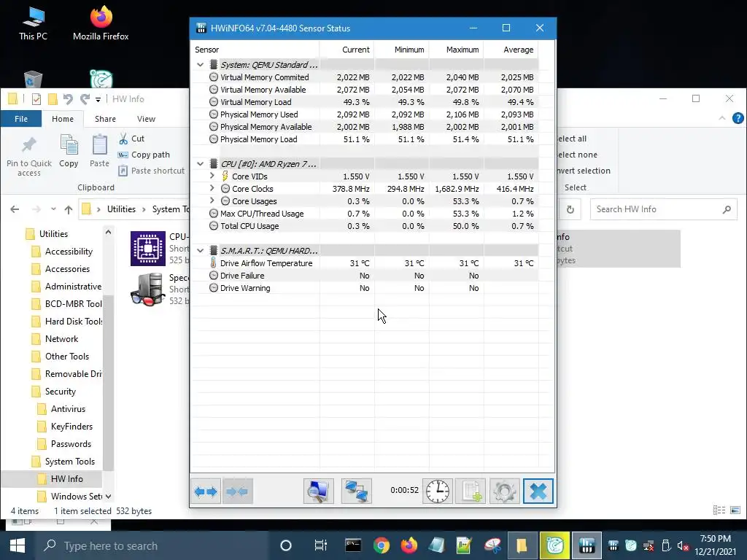This screenshot has width=747, height=560.
Task: Open sensor settings gear icon
Action: point(504,491)
